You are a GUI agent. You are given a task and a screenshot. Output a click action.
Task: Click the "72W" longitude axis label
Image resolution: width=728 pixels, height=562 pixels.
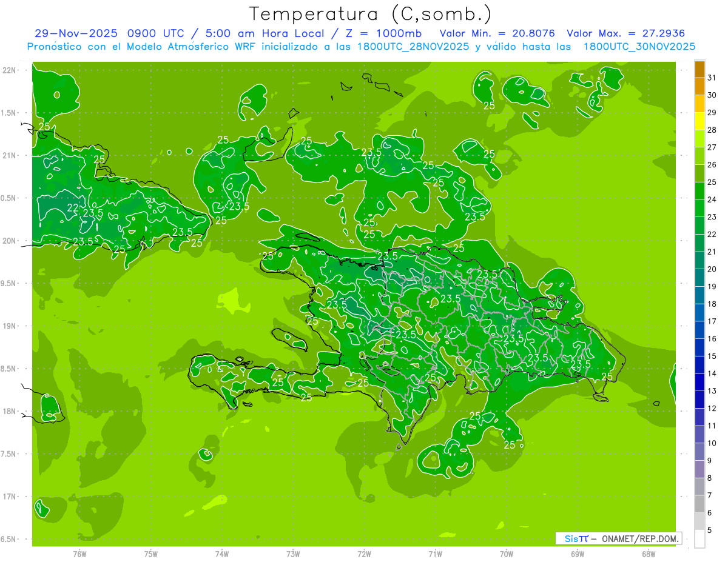pyautogui.click(x=364, y=554)
